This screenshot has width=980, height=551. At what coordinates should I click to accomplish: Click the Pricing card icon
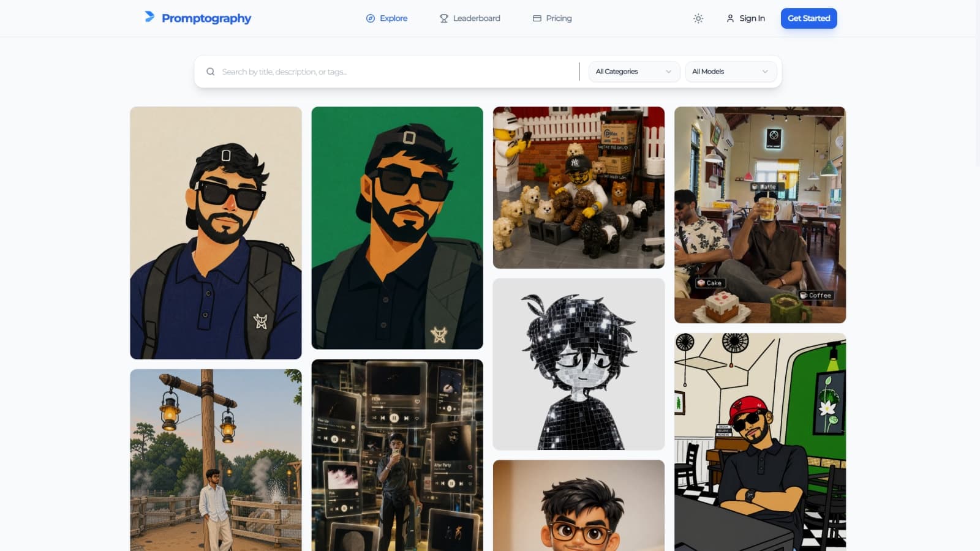click(x=537, y=18)
